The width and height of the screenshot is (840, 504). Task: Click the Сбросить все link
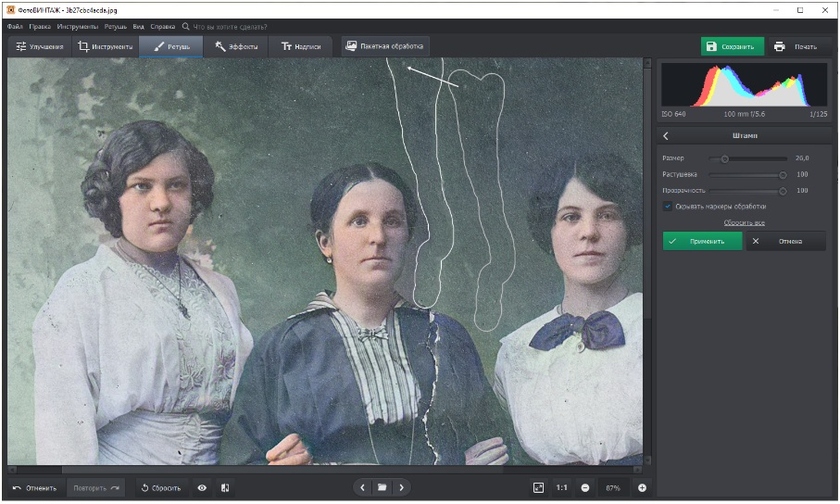coord(744,222)
